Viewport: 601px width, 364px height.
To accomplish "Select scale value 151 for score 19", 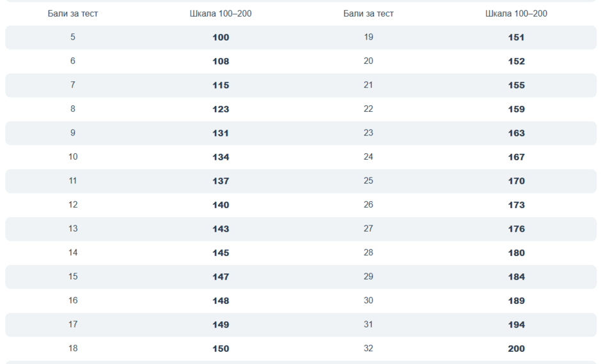I will tap(517, 38).
